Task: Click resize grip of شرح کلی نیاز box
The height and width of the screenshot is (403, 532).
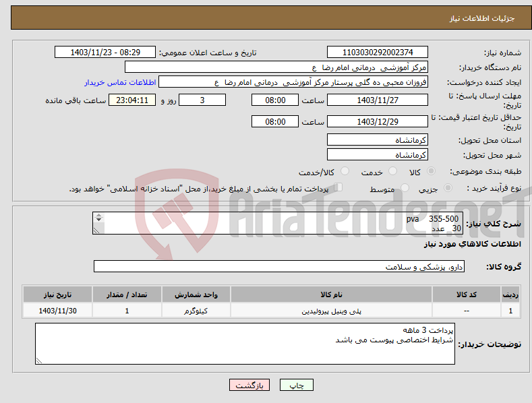Action: 96,230
